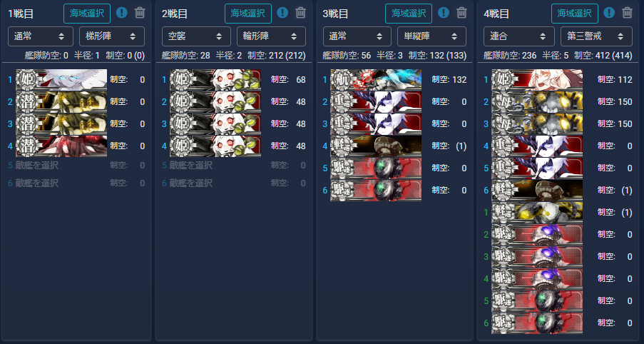
Task: Click the first 姫 enemy thumbnail in 2戦目
Action: 215,80
